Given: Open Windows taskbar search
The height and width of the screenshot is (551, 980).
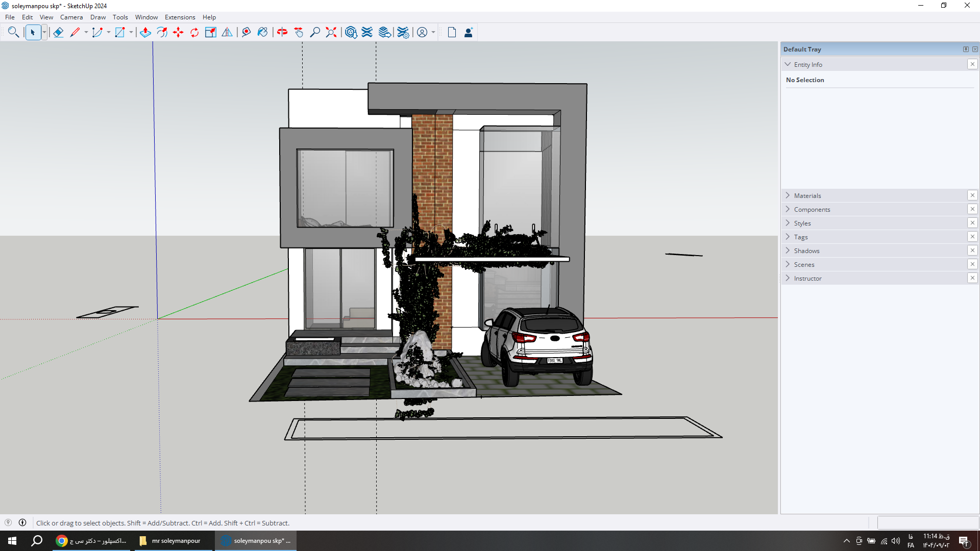Looking at the screenshot, I should coord(37,541).
